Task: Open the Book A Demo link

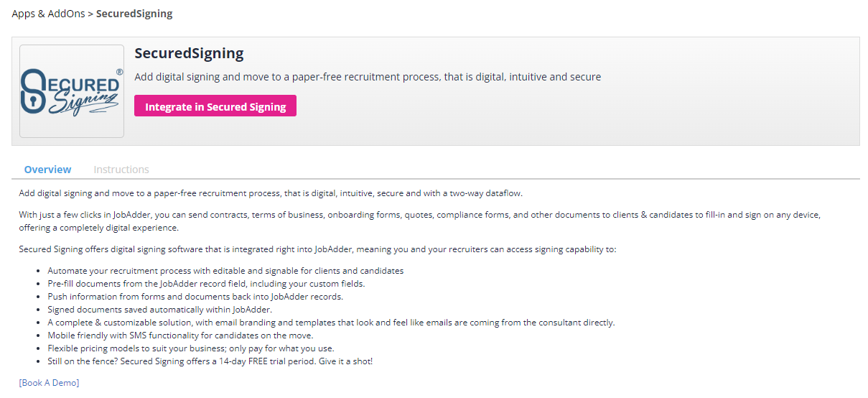Action: [49, 382]
